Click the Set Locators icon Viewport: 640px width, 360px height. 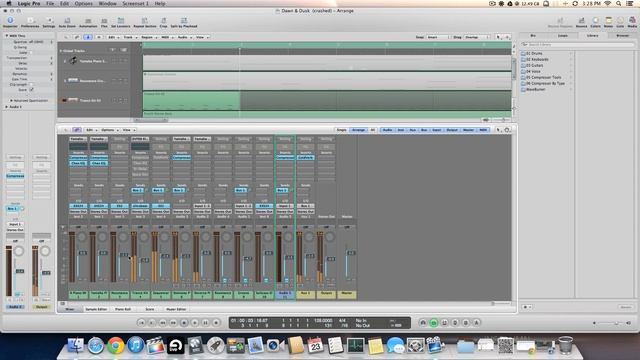121,22
